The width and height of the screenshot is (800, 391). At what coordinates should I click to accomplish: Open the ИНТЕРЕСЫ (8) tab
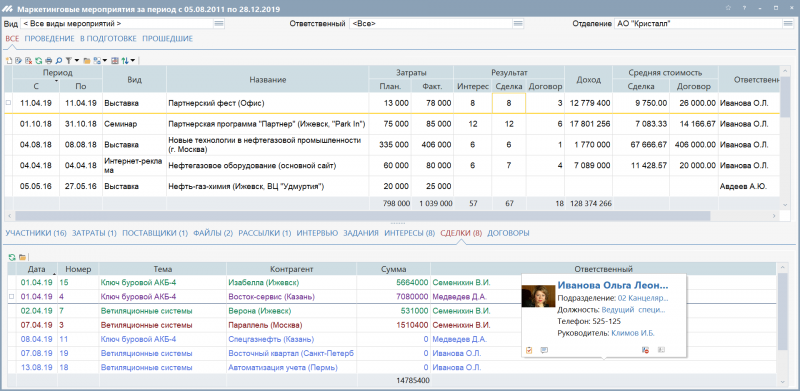pyautogui.click(x=409, y=233)
